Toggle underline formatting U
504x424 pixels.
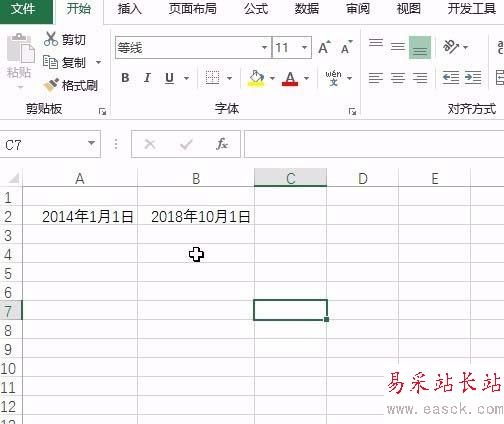point(169,78)
